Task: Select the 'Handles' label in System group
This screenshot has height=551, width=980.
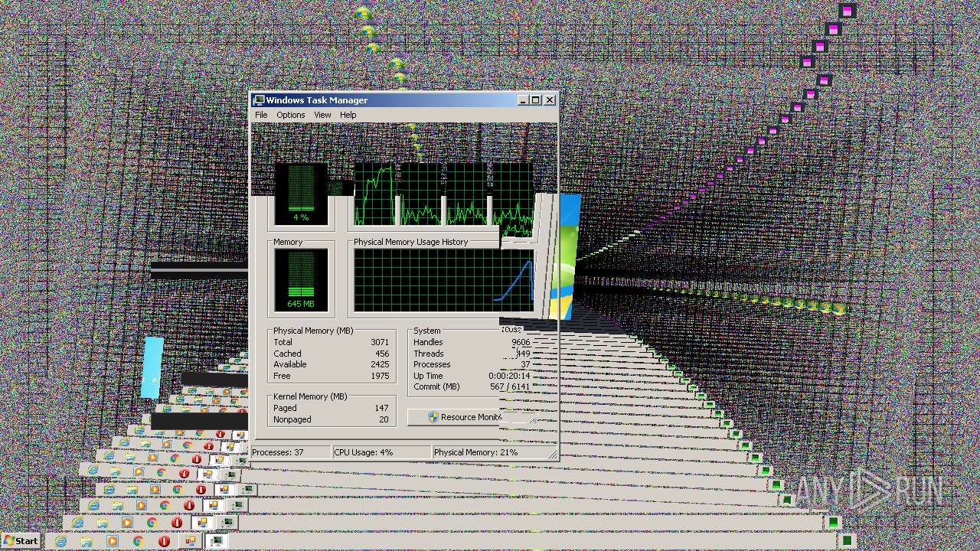Action: [x=428, y=342]
